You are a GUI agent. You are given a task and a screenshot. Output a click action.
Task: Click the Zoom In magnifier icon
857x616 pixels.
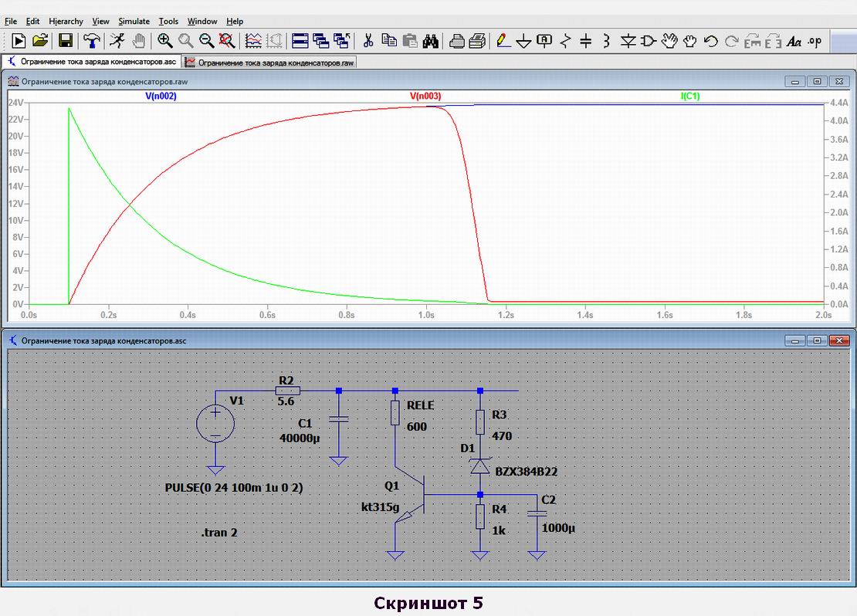pyautogui.click(x=164, y=40)
